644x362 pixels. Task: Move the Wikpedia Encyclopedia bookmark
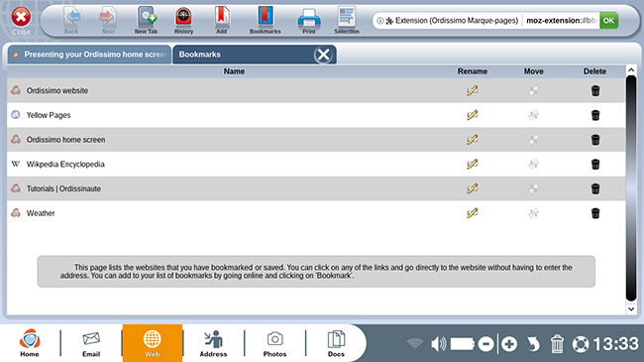[533, 164]
